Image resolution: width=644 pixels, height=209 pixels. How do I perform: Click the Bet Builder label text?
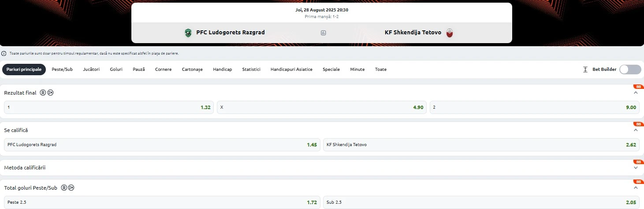(604, 70)
